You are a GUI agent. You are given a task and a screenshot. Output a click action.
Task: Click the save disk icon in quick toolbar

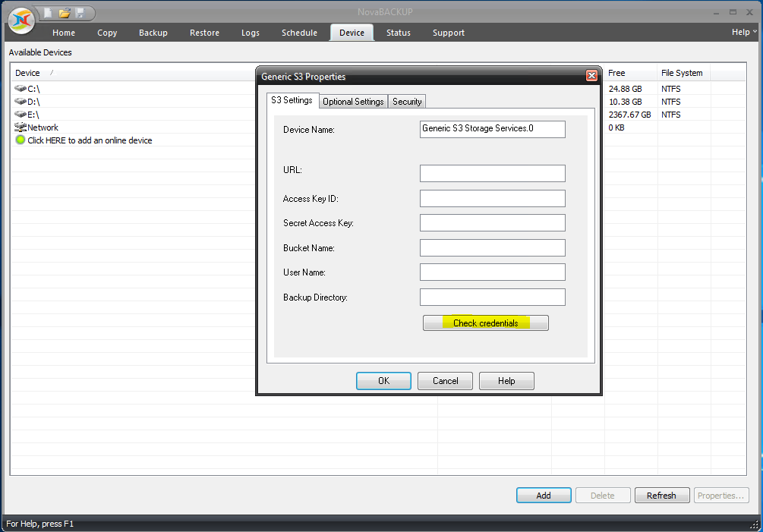[80, 13]
